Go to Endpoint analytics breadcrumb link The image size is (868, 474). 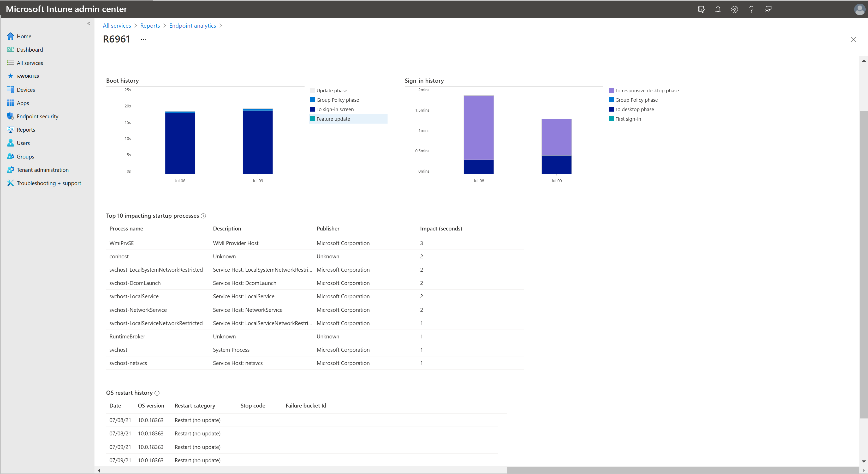pos(192,26)
